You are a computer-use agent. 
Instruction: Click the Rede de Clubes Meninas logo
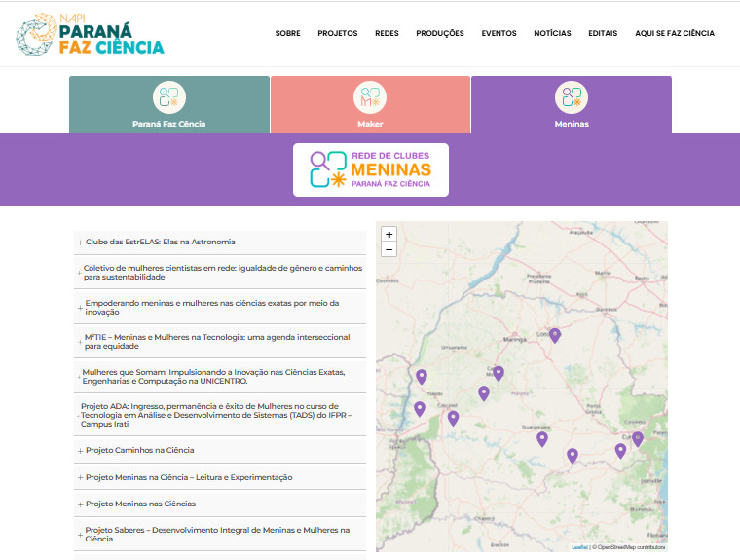tap(370, 169)
